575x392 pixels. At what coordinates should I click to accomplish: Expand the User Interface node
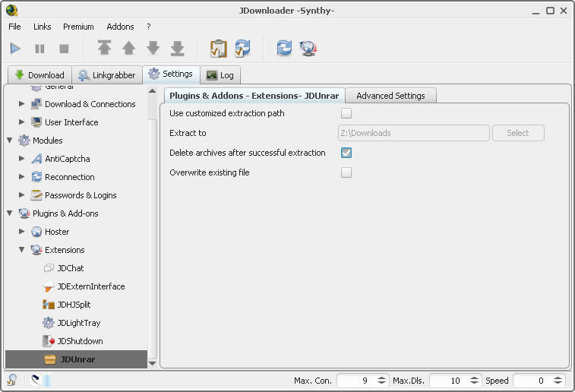click(21, 122)
